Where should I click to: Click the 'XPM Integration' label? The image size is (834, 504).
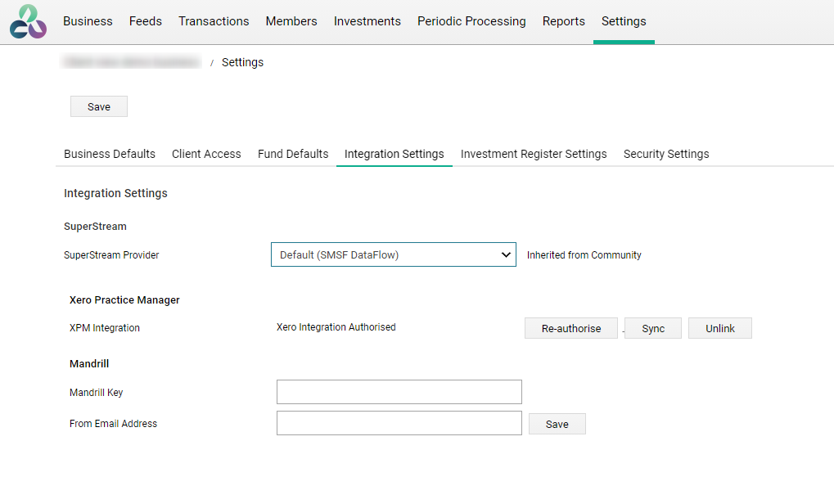click(x=104, y=328)
